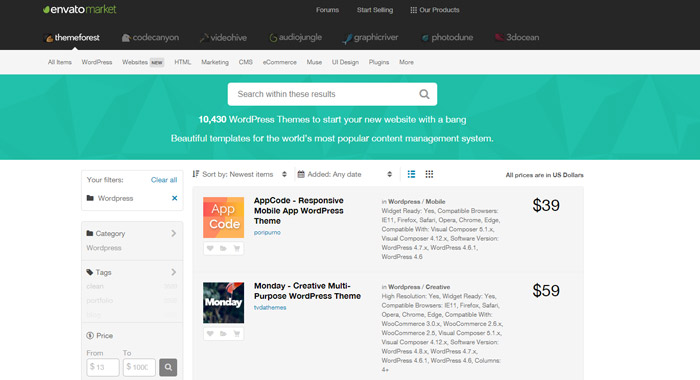
Task: Click the $59 price of Monday
Action: [x=546, y=291]
